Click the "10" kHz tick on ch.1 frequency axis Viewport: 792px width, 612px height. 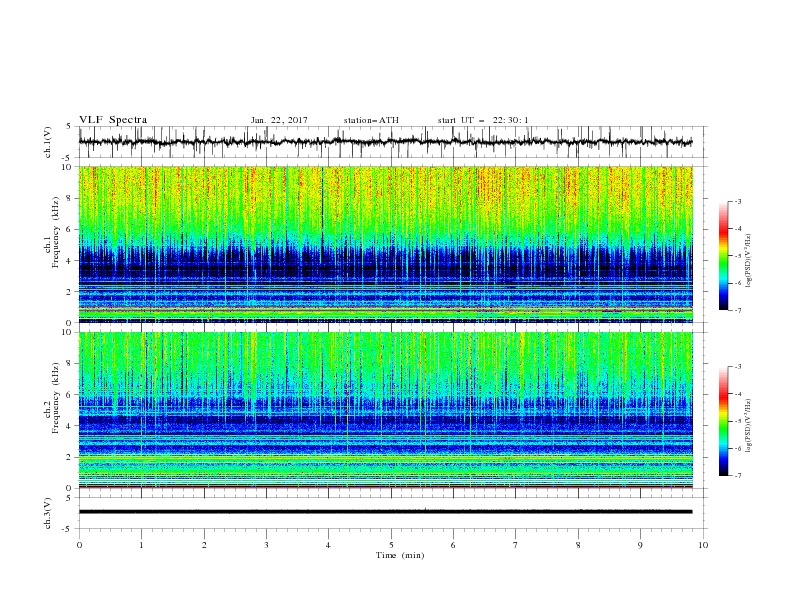67,167
